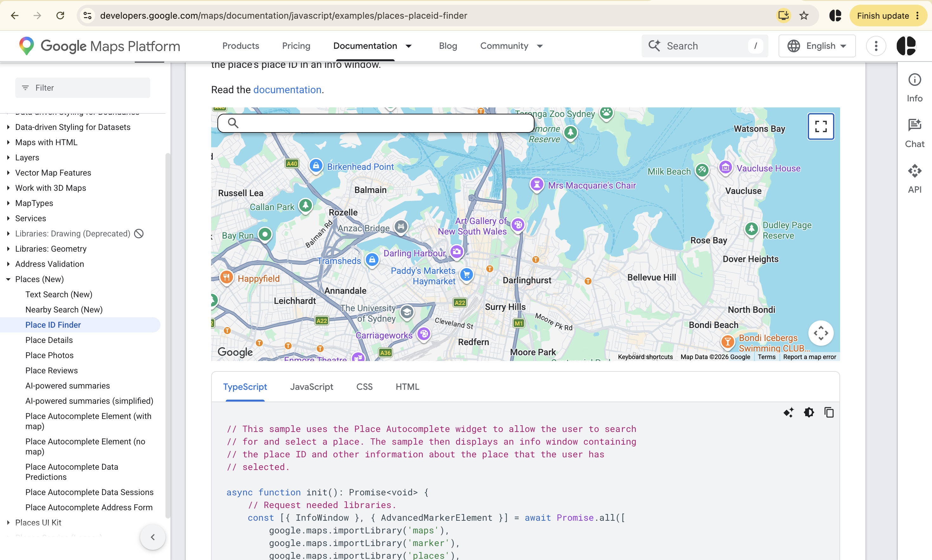Open Text Search (New) in the sidebar
This screenshot has height=560, width=932.
point(59,294)
